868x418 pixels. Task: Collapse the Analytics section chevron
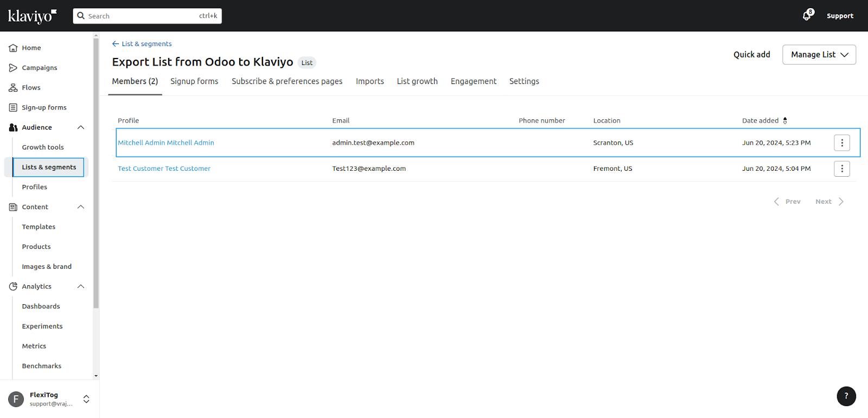(x=81, y=286)
